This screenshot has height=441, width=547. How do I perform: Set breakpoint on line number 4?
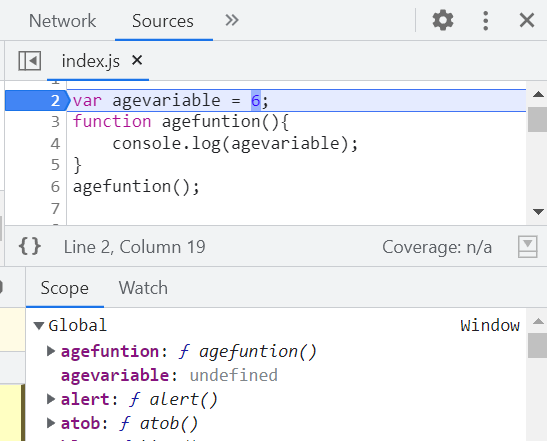pyautogui.click(x=55, y=144)
